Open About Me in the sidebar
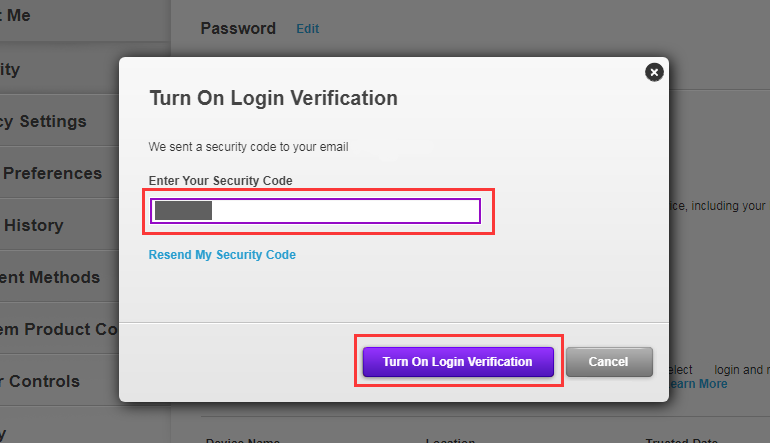770x443 pixels. 20,17
